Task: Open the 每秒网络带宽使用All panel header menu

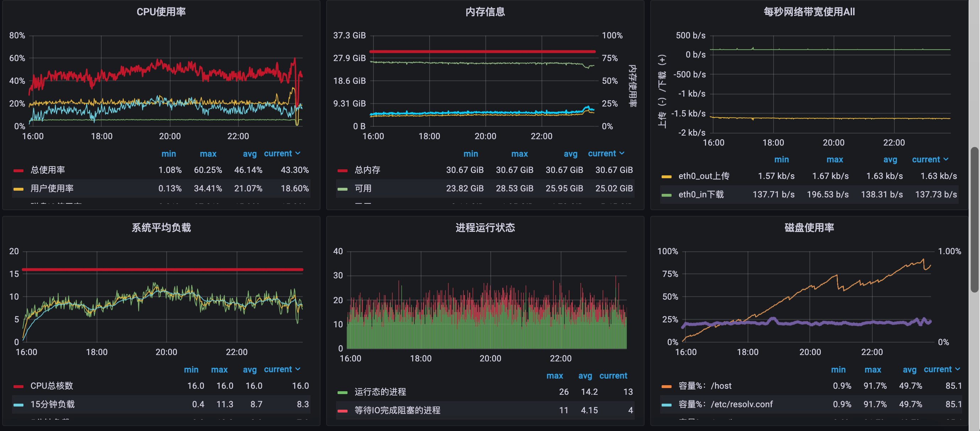Action: tap(809, 12)
